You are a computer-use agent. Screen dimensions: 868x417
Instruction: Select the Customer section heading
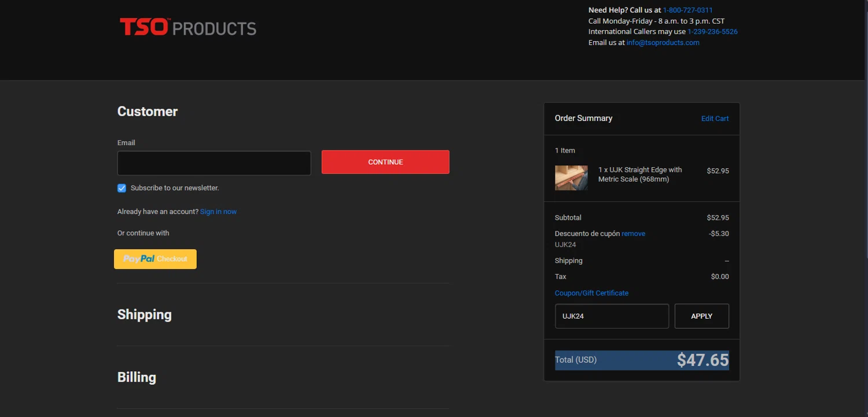point(148,112)
